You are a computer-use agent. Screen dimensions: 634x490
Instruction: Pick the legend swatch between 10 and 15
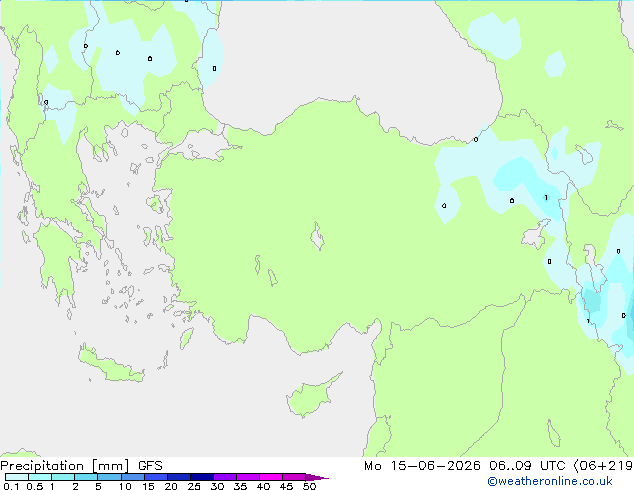pyautogui.click(x=133, y=477)
